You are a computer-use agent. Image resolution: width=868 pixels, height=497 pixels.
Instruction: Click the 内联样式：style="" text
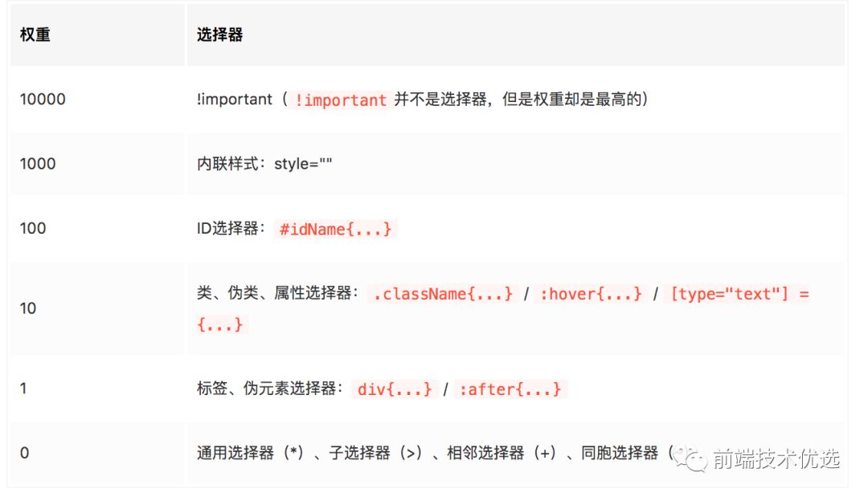(x=264, y=164)
